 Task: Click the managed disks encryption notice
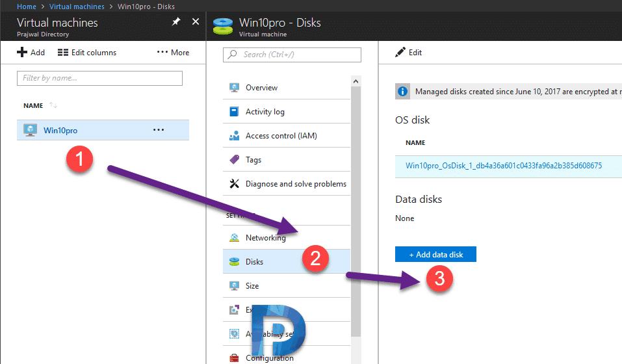(x=508, y=92)
